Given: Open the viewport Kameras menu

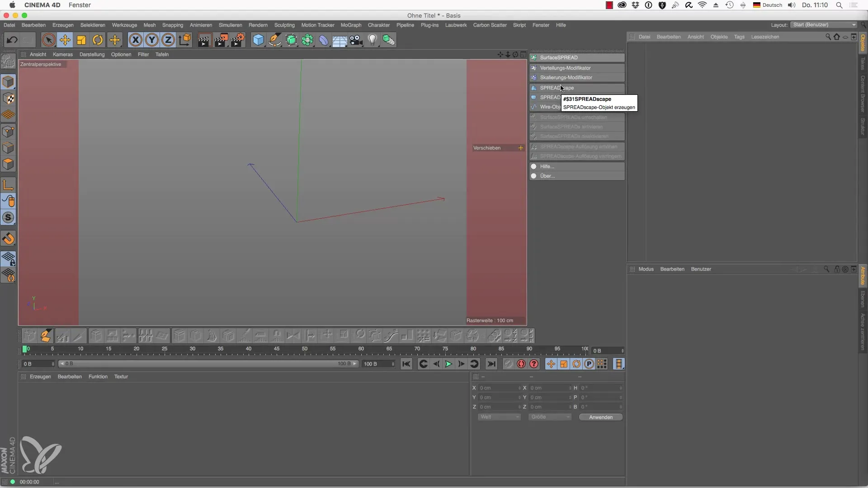Looking at the screenshot, I should (62, 55).
